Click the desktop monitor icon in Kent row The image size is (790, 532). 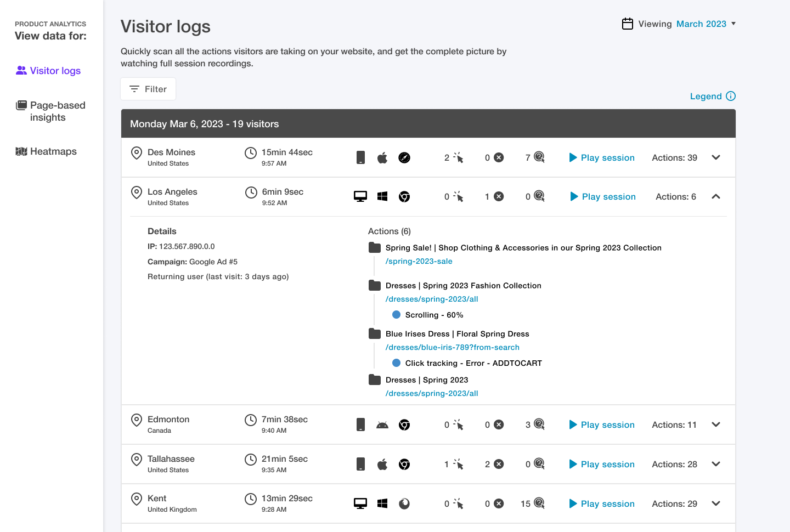point(360,504)
